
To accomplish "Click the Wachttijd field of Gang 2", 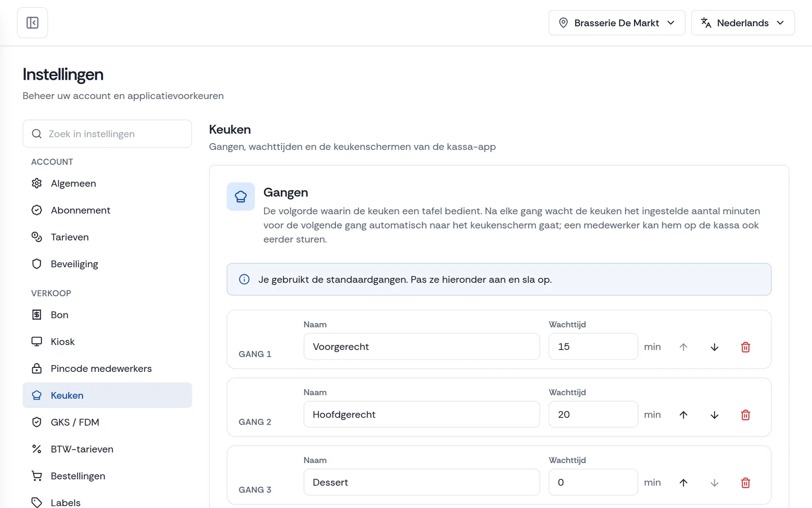I will (x=593, y=415).
